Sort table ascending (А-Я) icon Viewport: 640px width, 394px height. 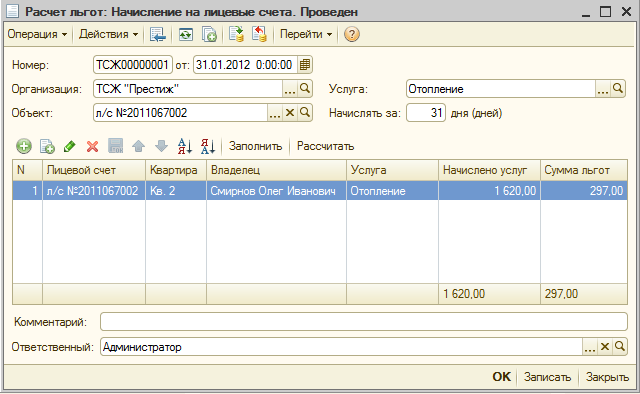(x=184, y=146)
